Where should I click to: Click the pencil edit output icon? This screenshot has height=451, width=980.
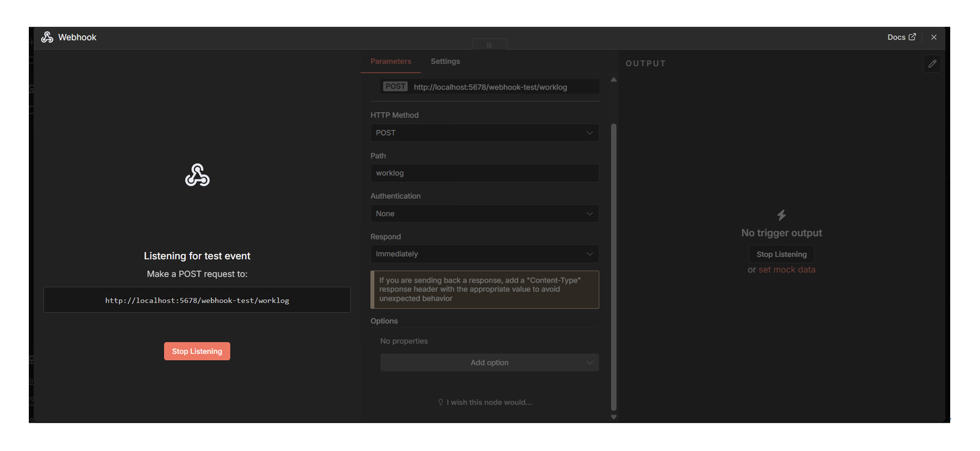(932, 64)
